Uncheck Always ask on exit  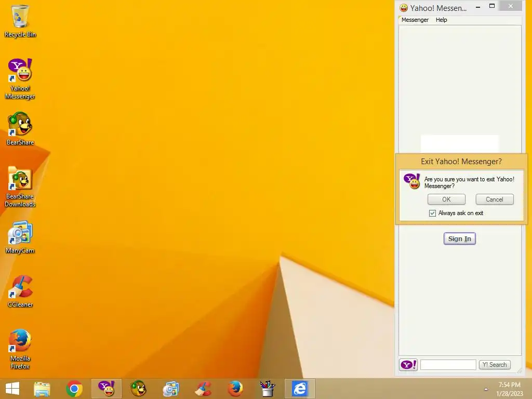[x=432, y=213]
